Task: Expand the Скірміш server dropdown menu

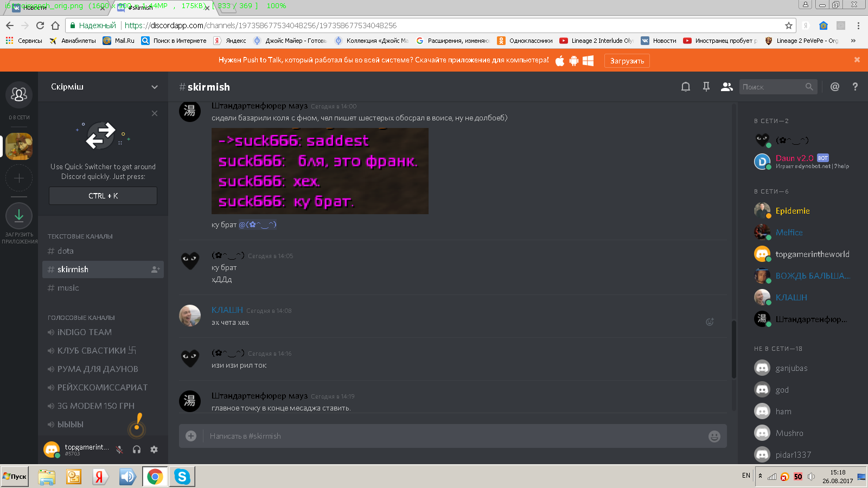Action: pos(155,87)
